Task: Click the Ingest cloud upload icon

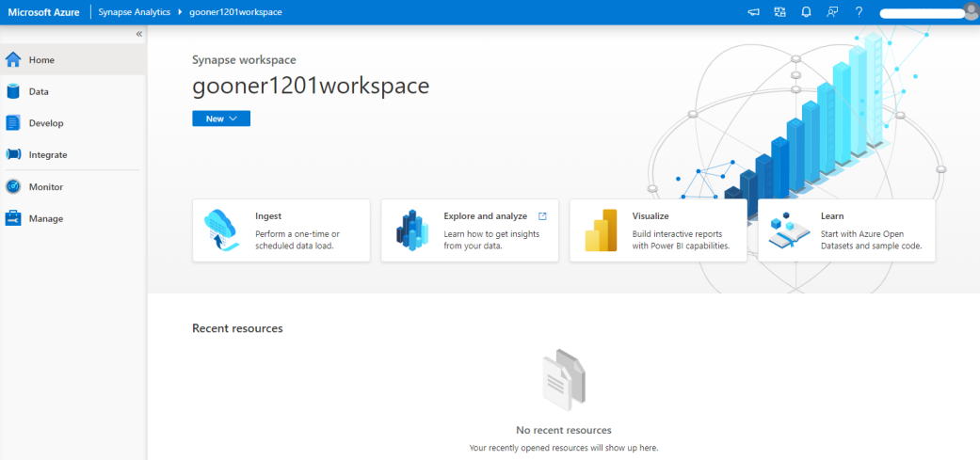Action: click(222, 230)
